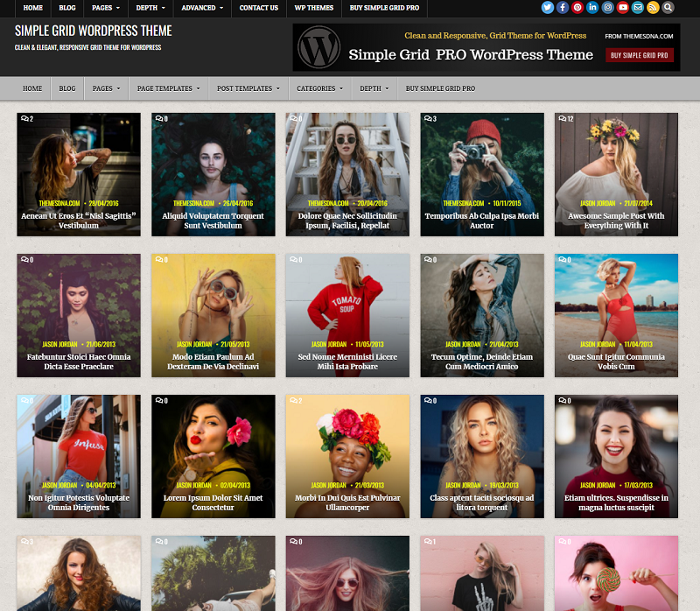Expand the gray nav Depth dropdown
The image size is (700, 611).
click(x=374, y=88)
